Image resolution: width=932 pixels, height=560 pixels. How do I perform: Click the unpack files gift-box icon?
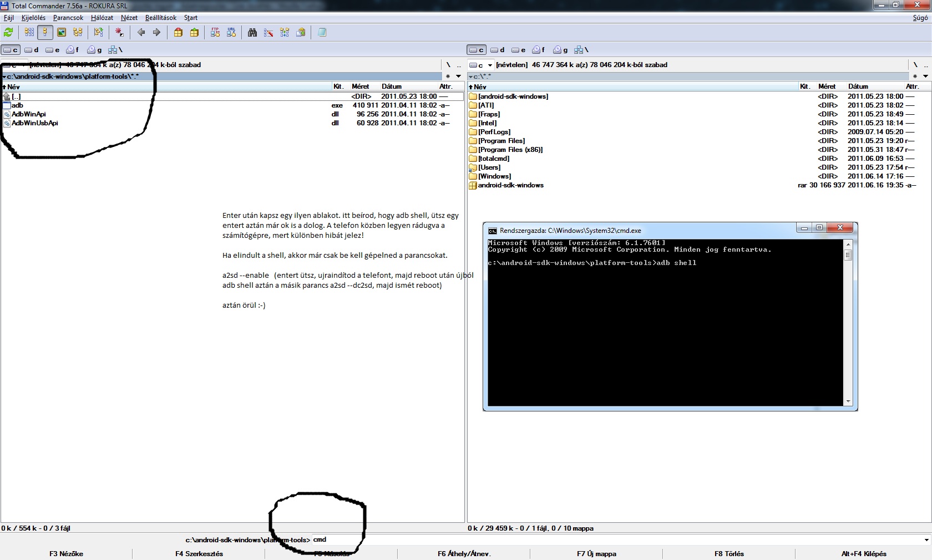(194, 33)
